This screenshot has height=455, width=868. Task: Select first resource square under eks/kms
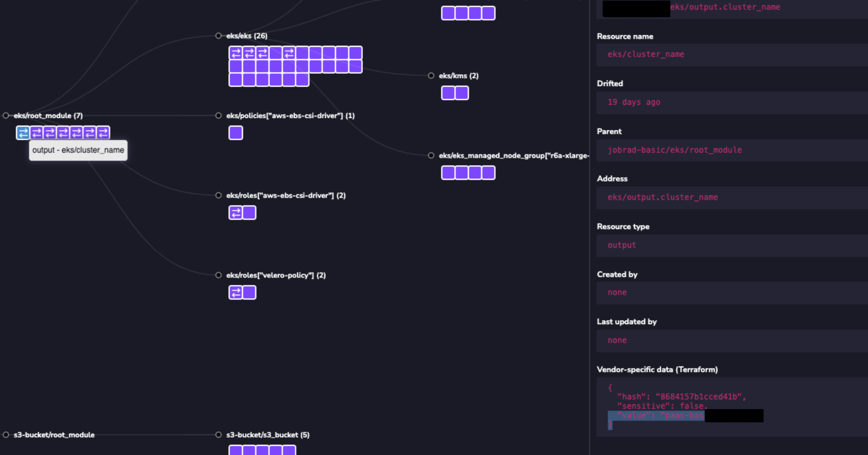[448, 93]
